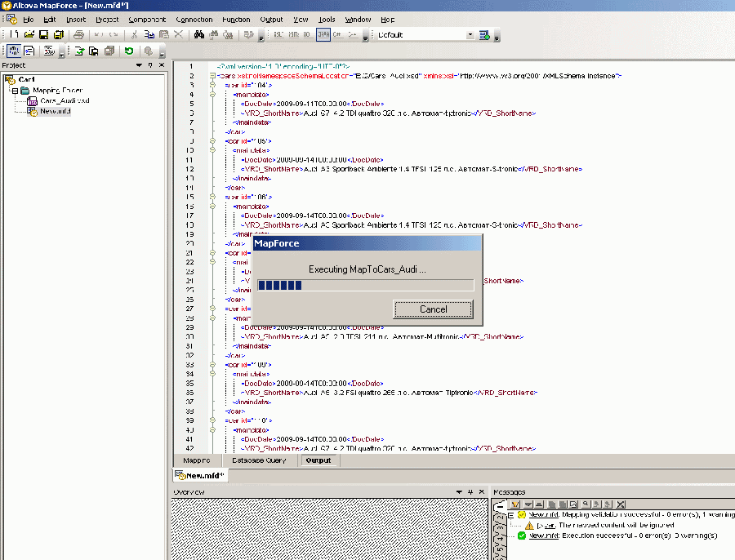This screenshot has height=560, width=735.
Task: Switch to the Mapping tab
Action: coord(196,460)
